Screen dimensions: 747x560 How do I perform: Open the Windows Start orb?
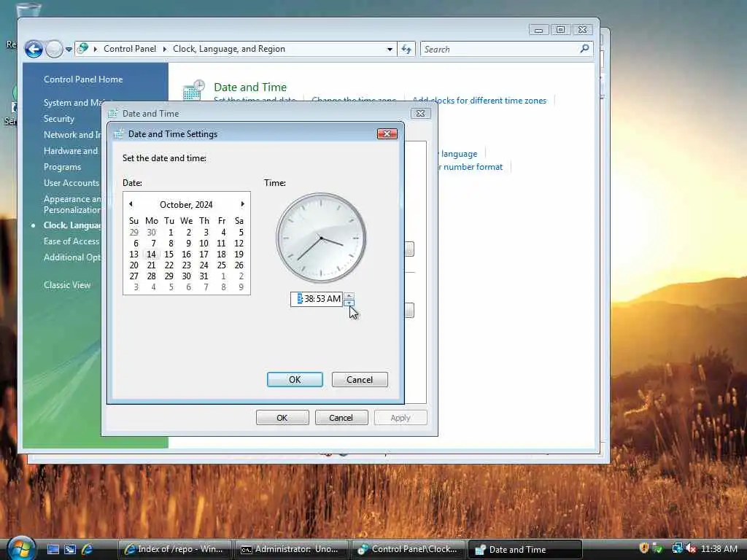pyautogui.click(x=21, y=548)
